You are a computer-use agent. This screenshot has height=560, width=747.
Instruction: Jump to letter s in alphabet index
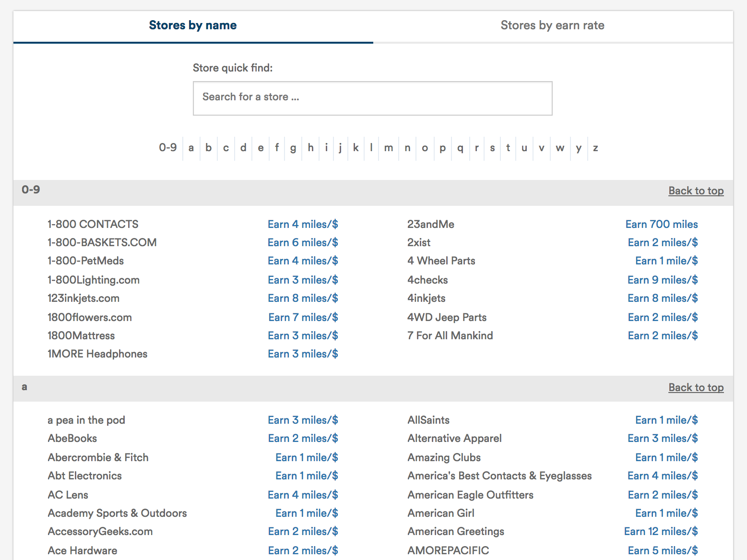point(492,148)
